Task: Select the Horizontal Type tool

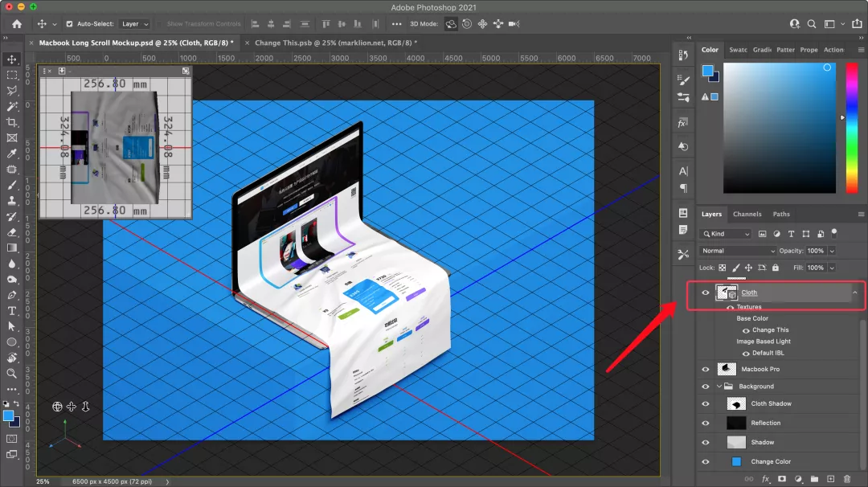Action: click(x=12, y=310)
